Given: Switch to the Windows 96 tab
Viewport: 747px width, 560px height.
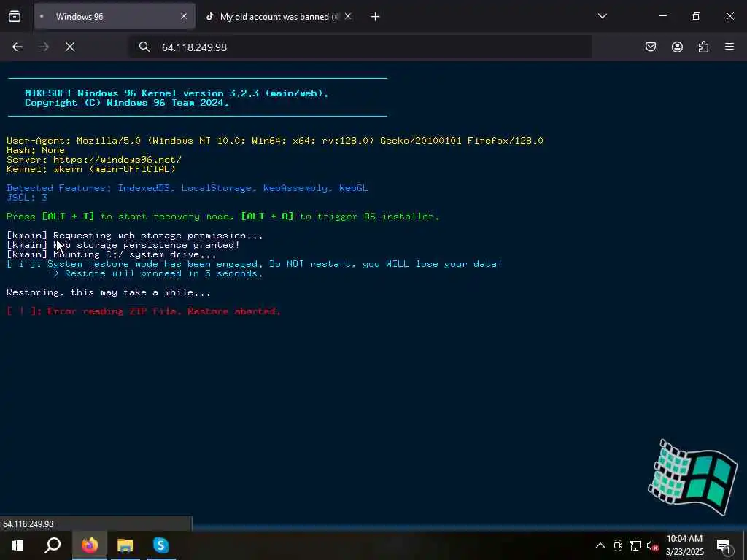Looking at the screenshot, I should 115,16.
